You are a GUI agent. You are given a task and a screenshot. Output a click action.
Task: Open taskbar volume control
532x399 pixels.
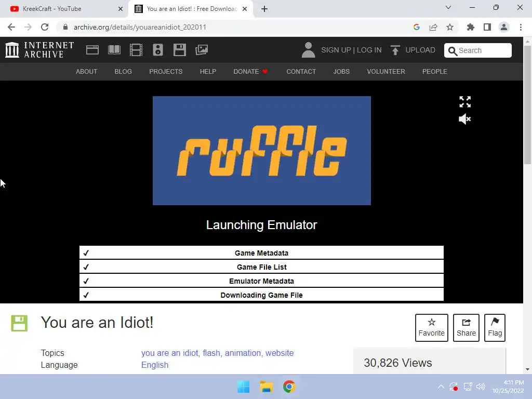coord(481,387)
